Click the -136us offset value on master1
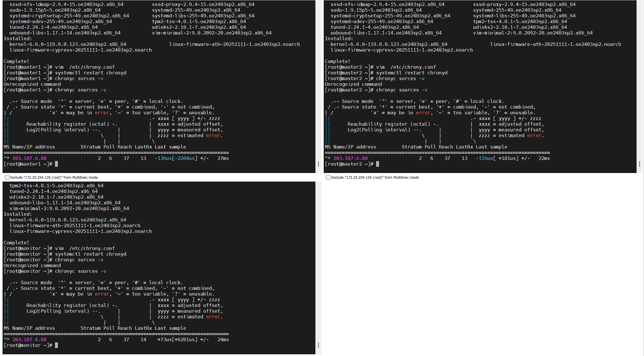This screenshot has height=356, width=644. coord(163,158)
